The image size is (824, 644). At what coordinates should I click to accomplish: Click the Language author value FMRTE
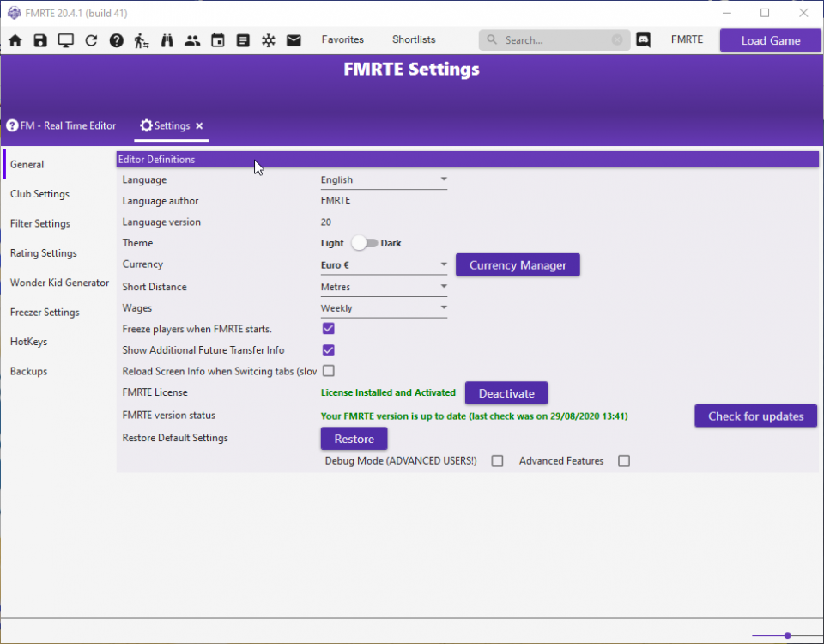point(336,200)
